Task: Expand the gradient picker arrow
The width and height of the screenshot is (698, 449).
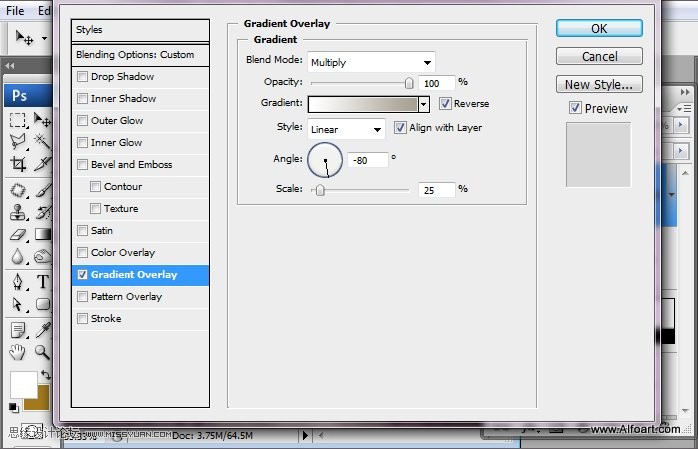Action: (x=424, y=104)
